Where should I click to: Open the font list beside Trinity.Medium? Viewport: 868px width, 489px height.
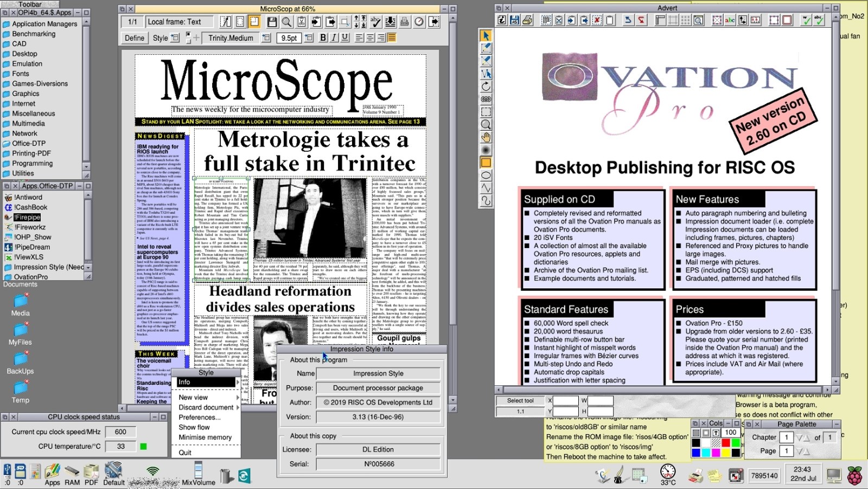266,37
